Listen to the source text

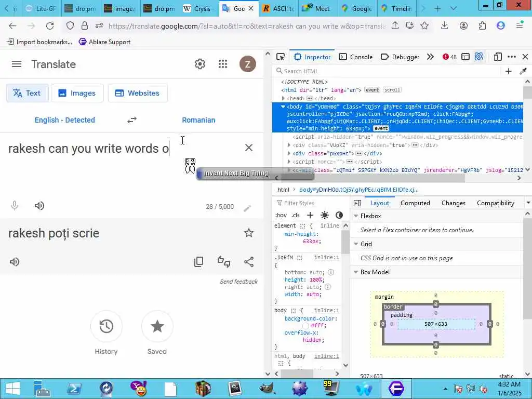click(39, 206)
